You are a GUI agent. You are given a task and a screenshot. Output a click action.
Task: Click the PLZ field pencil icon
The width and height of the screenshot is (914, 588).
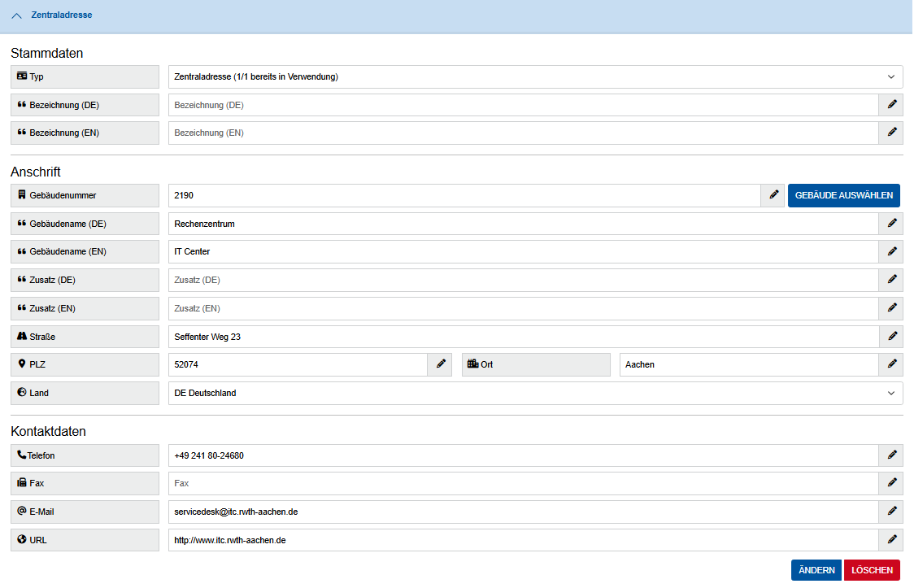click(x=440, y=364)
